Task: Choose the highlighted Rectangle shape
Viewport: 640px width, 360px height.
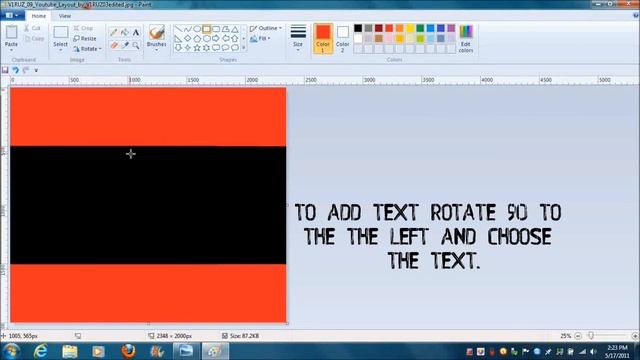Action: tap(207, 29)
